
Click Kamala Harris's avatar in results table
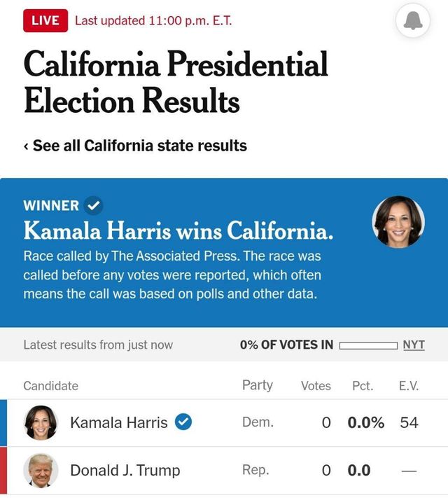pos(41,422)
